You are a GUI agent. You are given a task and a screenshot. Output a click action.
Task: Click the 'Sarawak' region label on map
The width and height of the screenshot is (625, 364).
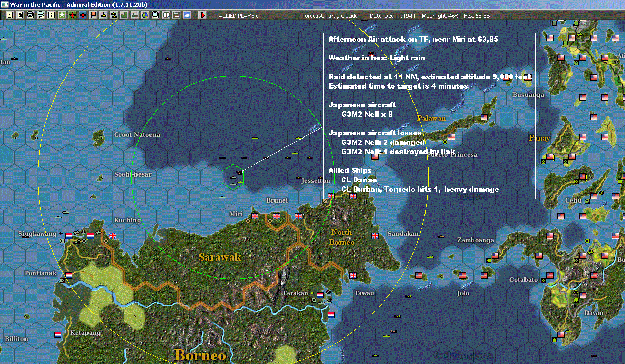pyautogui.click(x=220, y=257)
